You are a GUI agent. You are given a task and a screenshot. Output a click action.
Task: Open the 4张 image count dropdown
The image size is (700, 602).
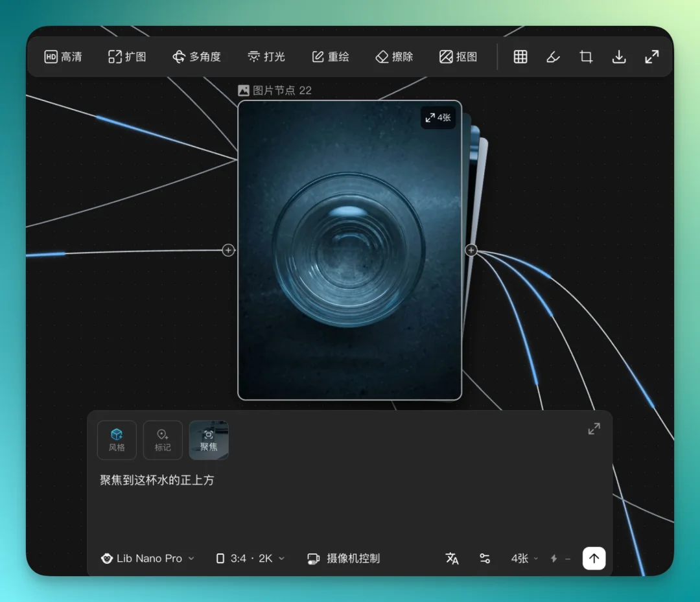pos(523,558)
